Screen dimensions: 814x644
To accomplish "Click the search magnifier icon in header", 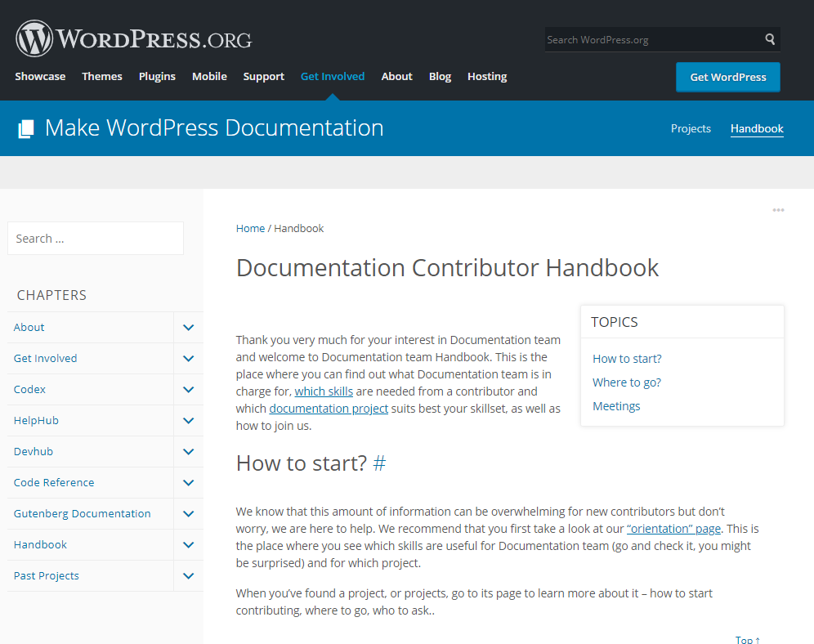I will pos(770,39).
